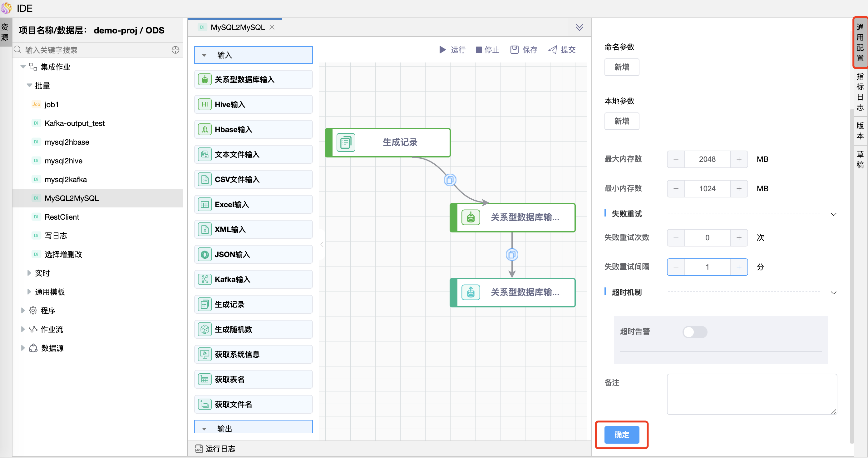Collapse the 批量 tree node
Image resolution: width=868 pixels, height=458 pixels.
[29, 85]
